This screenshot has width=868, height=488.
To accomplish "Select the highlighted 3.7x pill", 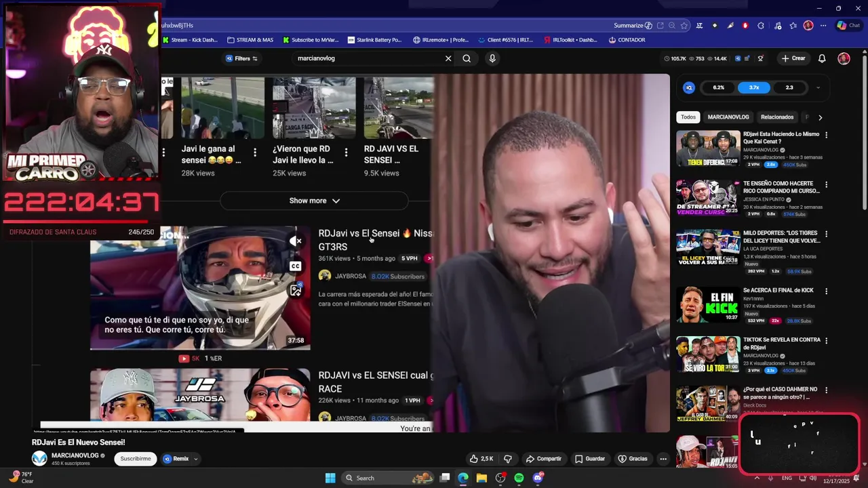I will point(753,87).
